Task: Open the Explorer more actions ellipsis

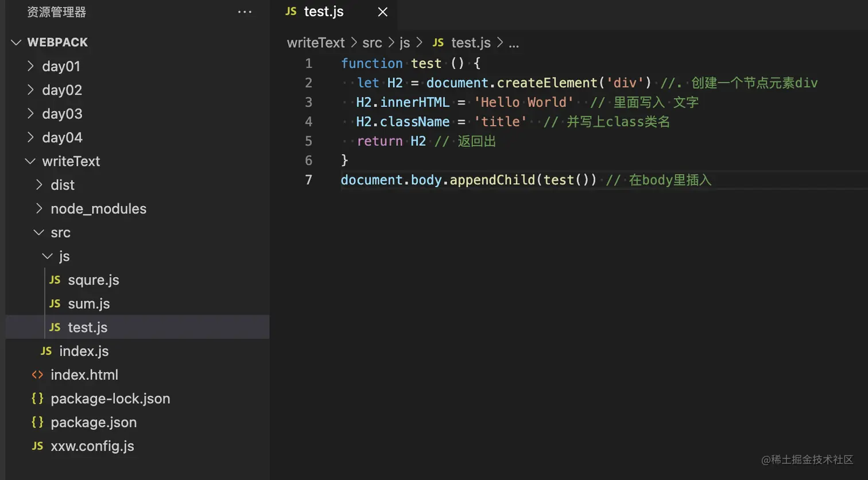Action: tap(245, 12)
